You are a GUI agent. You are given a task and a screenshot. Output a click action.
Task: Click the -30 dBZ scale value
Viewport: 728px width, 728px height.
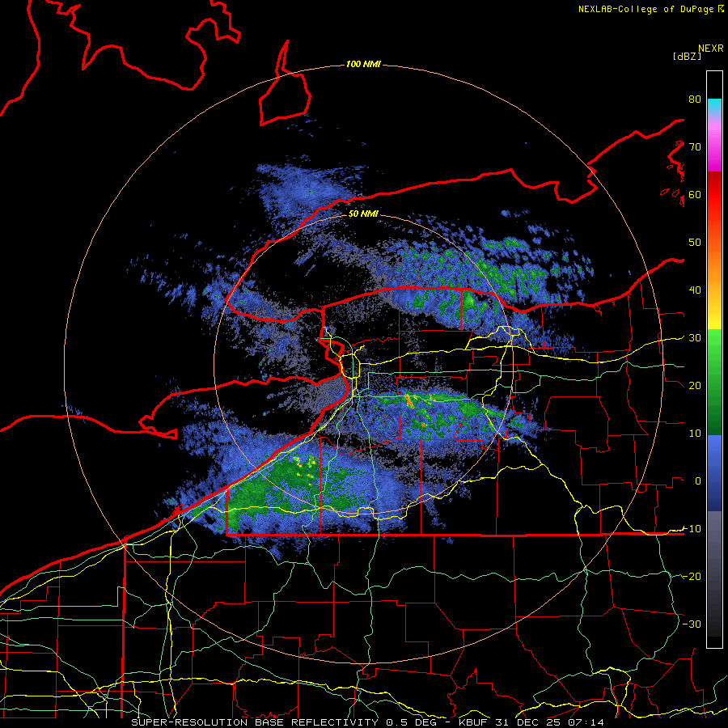point(692,624)
